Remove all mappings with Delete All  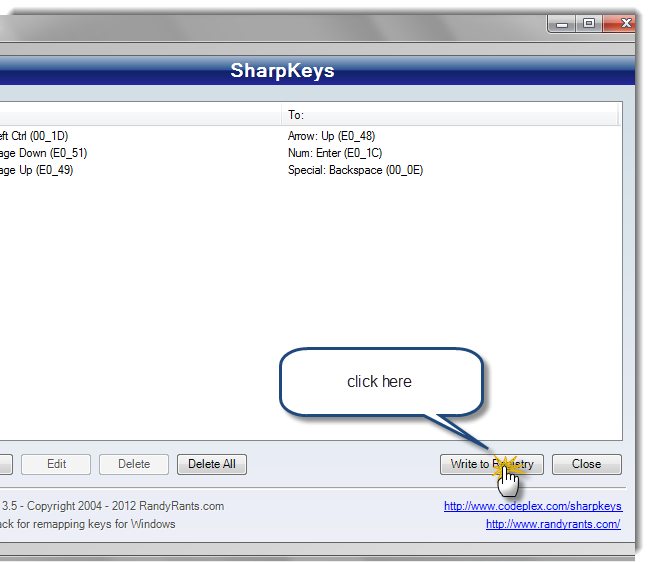(212, 464)
